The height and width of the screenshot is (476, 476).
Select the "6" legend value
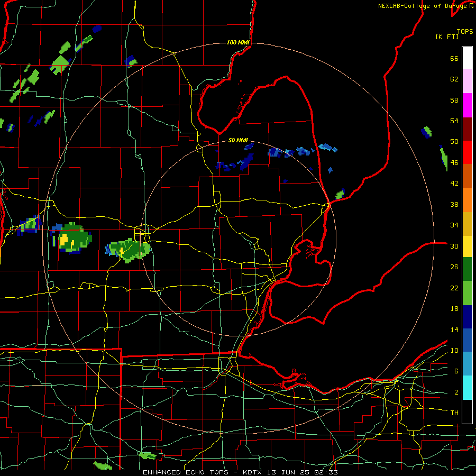coord(456,371)
